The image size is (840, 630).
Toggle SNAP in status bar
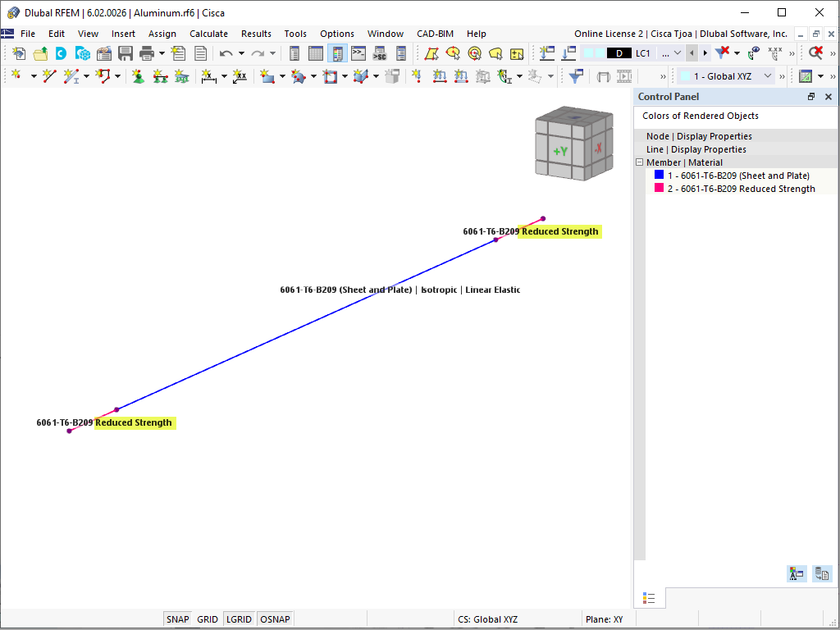pos(177,619)
